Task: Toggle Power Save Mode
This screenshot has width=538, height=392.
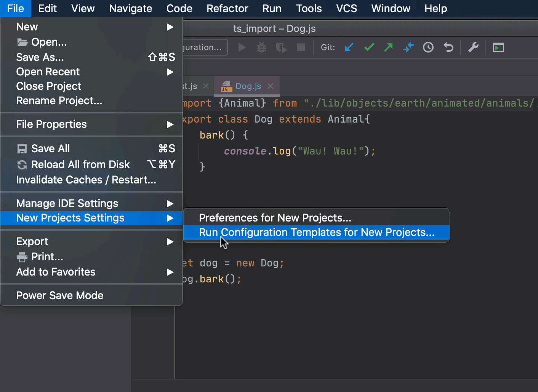Action: click(x=60, y=295)
